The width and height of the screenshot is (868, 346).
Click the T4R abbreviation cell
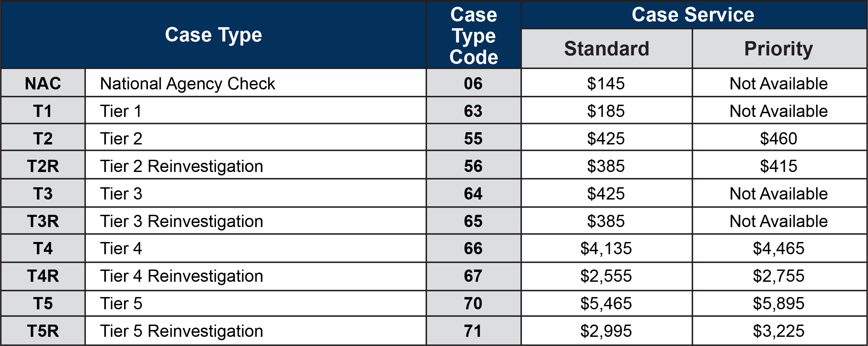tap(43, 276)
